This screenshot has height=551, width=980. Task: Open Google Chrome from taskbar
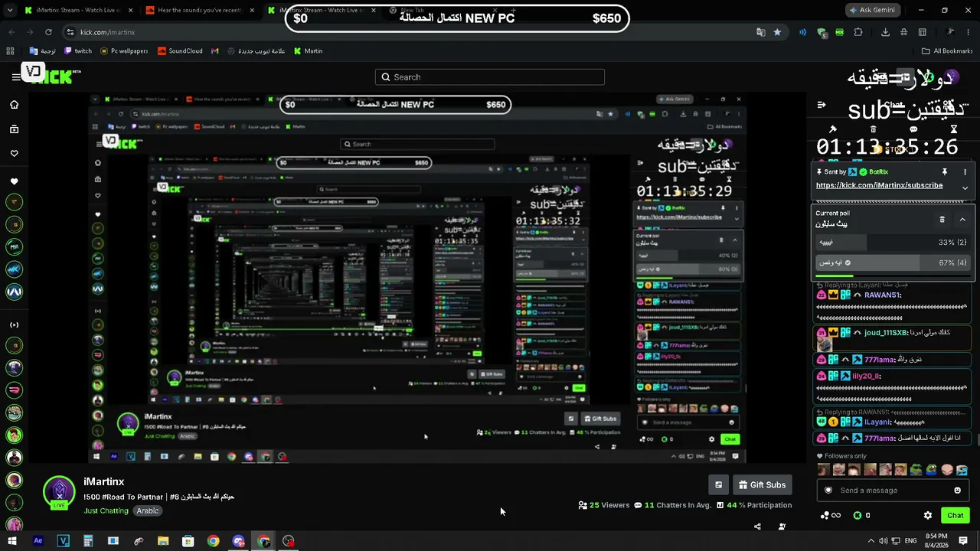(x=213, y=541)
